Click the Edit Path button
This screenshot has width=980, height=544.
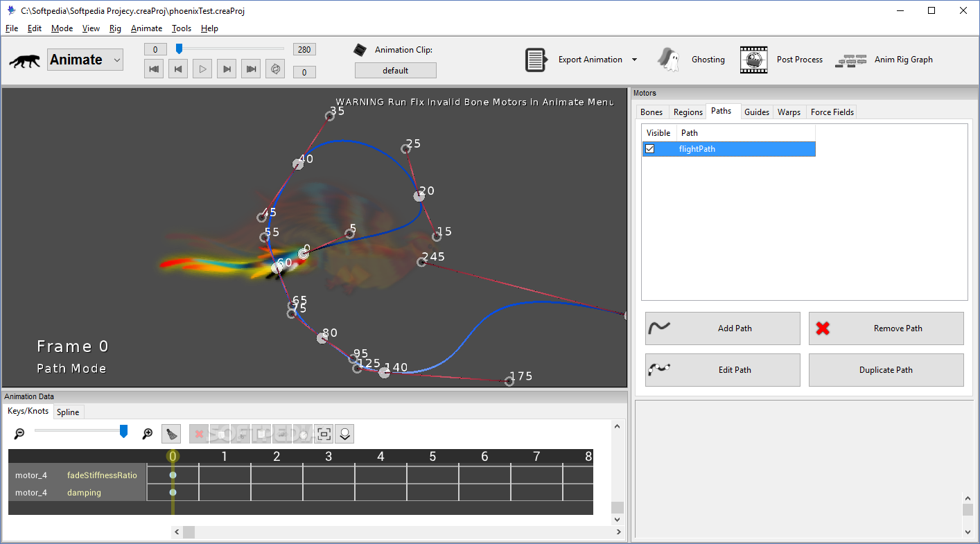pyautogui.click(x=722, y=370)
